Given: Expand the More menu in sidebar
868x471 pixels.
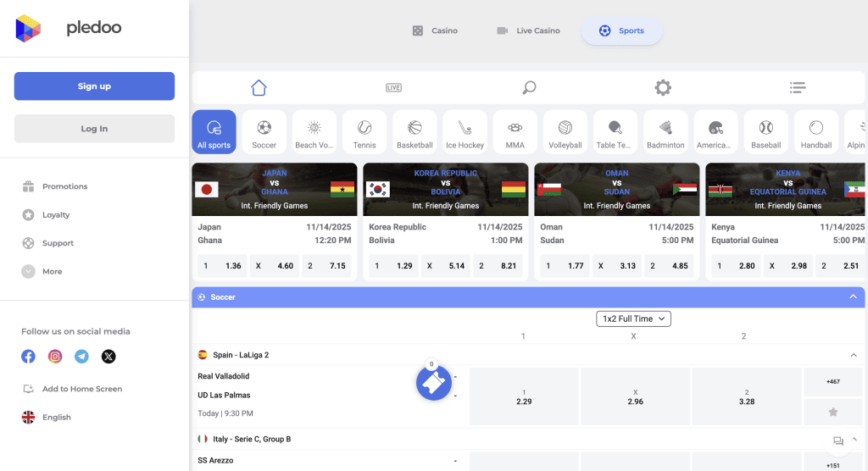Looking at the screenshot, I should pyautogui.click(x=52, y=272).
